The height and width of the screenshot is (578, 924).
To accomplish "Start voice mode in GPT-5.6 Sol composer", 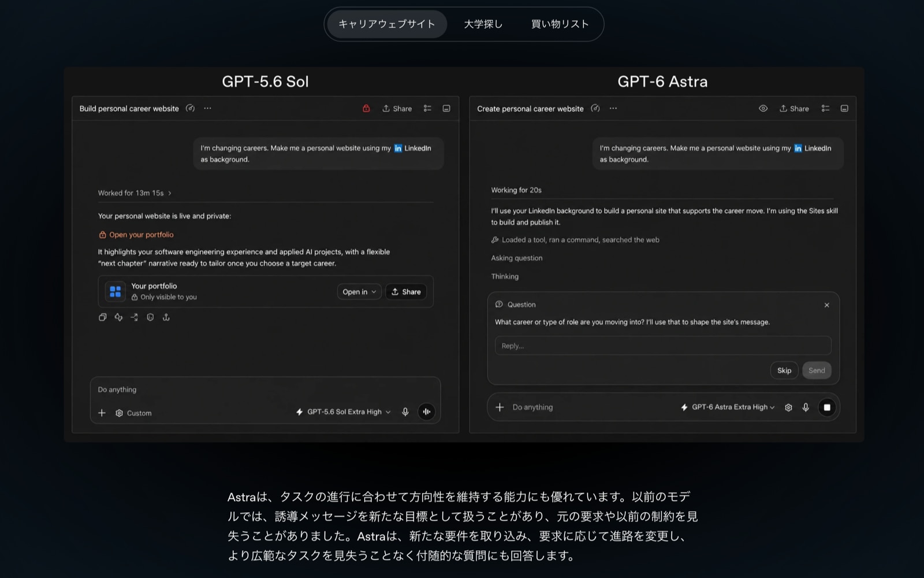I will [x=426, y=412].
